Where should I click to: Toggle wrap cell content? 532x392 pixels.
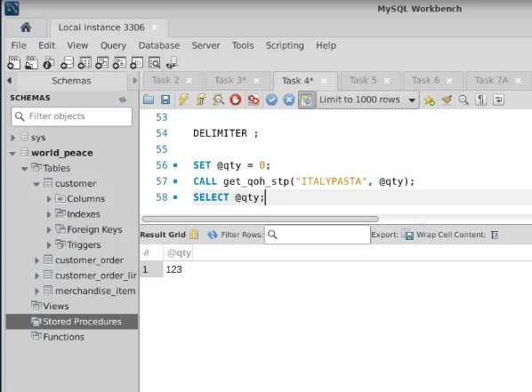tap(495, 235)
